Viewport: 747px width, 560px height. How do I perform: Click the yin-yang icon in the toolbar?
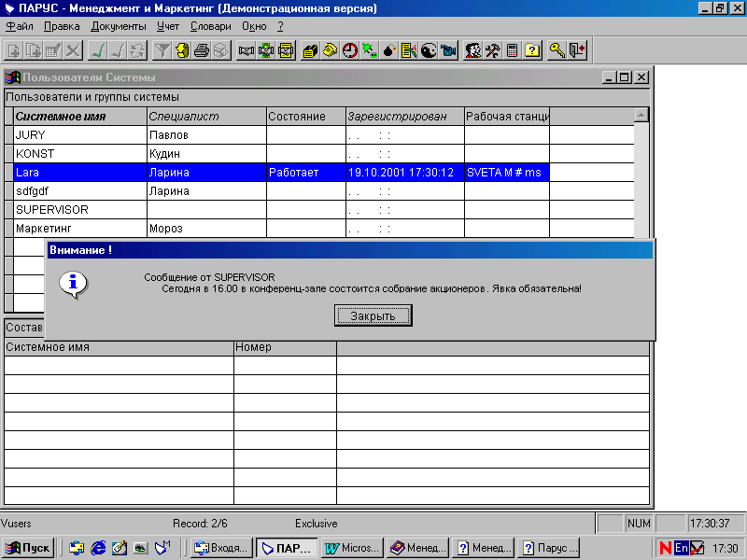pyautogui.click(x=430, y=50)
